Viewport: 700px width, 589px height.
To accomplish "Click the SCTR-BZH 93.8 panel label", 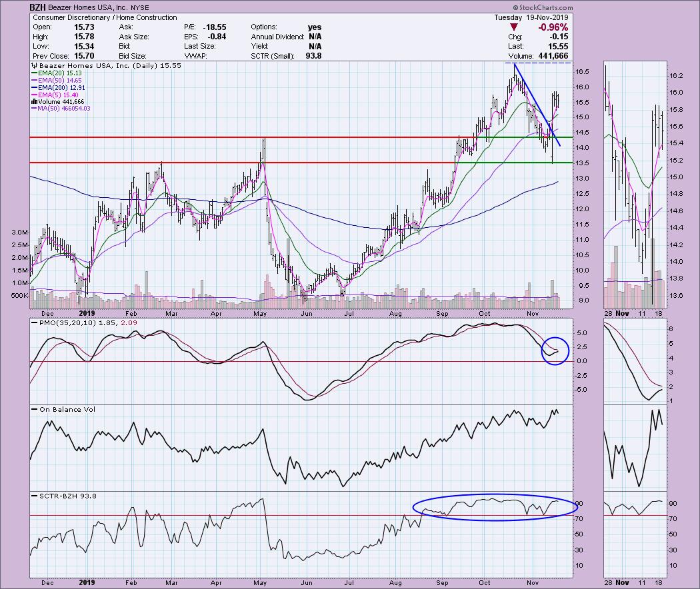I will click(68, 496).
